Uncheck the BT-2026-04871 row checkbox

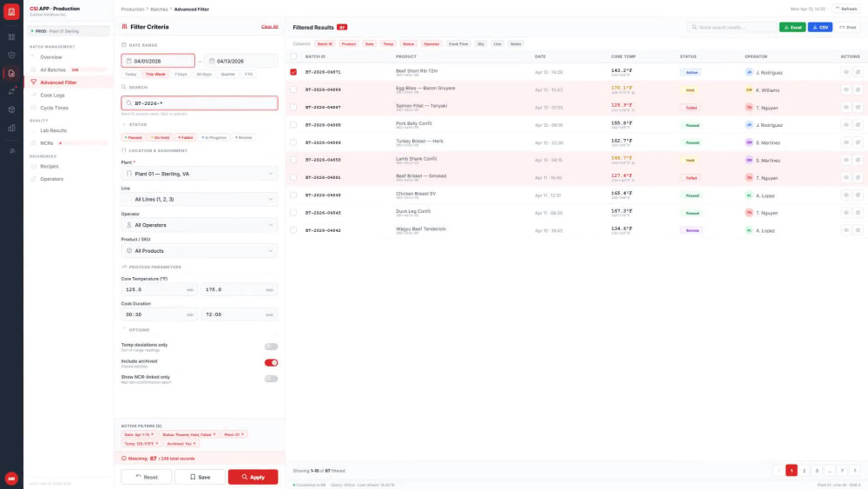point(293,72)
